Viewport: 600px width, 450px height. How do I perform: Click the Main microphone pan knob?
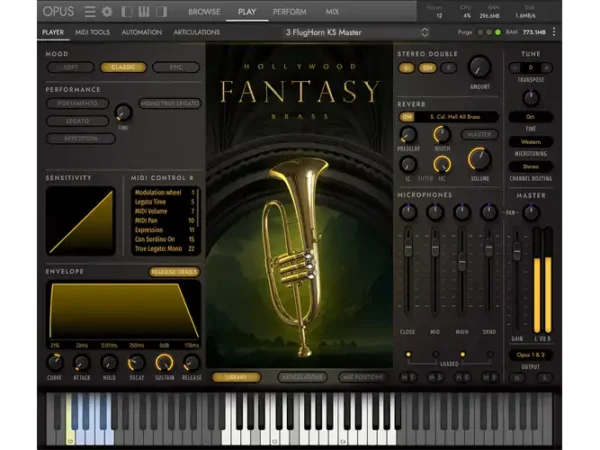(462, 212)
